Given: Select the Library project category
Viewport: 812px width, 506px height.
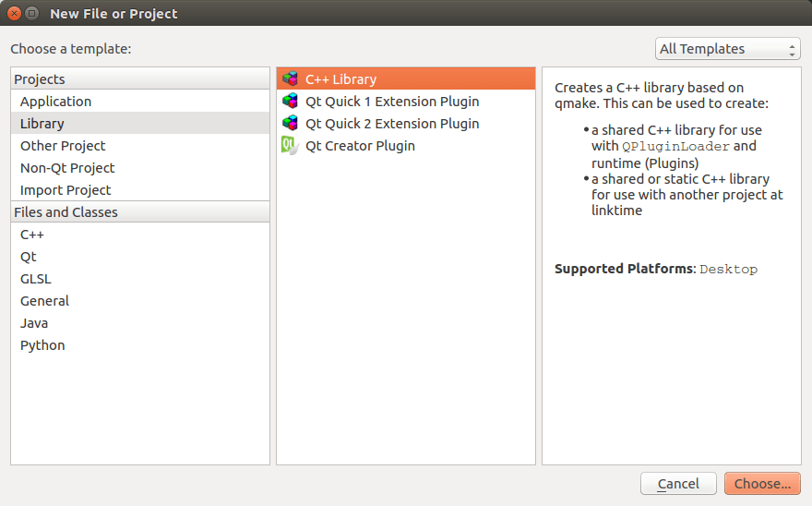Looking at the screenshot, I should click(x=140, y=124).
